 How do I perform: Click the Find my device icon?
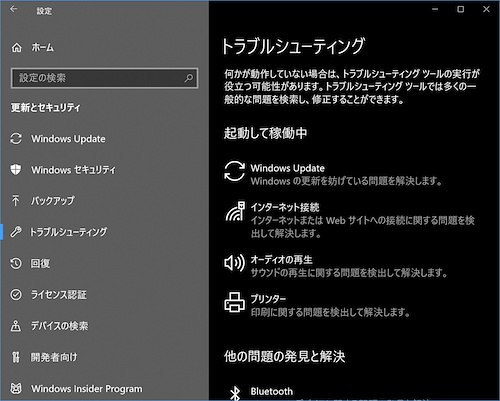coord(16,326)
